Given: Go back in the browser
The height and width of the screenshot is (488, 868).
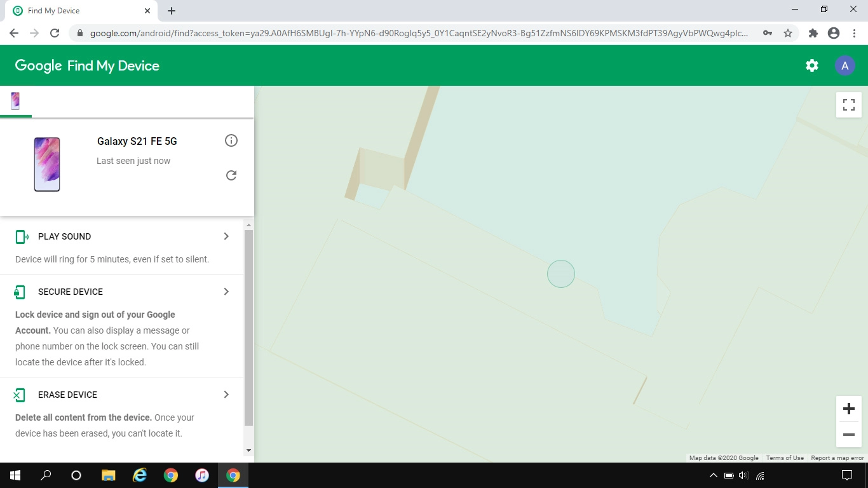Looking at the screenshot, I should point(14,33).
